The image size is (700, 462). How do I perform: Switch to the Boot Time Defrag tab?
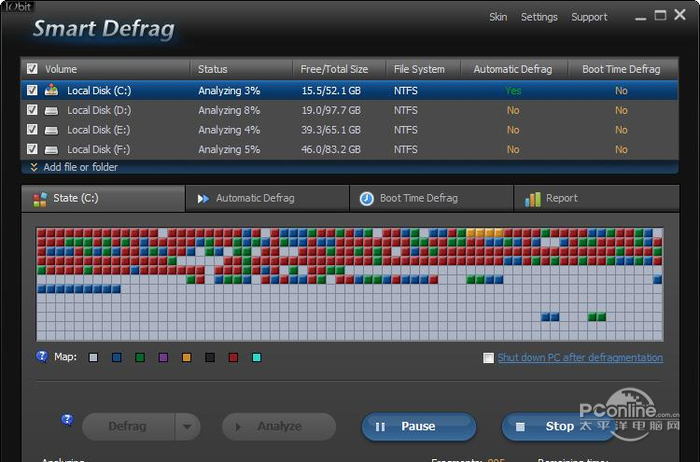point(431,198)
